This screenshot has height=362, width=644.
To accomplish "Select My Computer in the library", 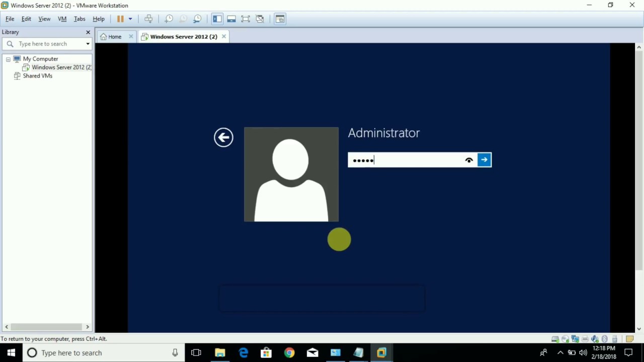I will [x=40, y=59].
